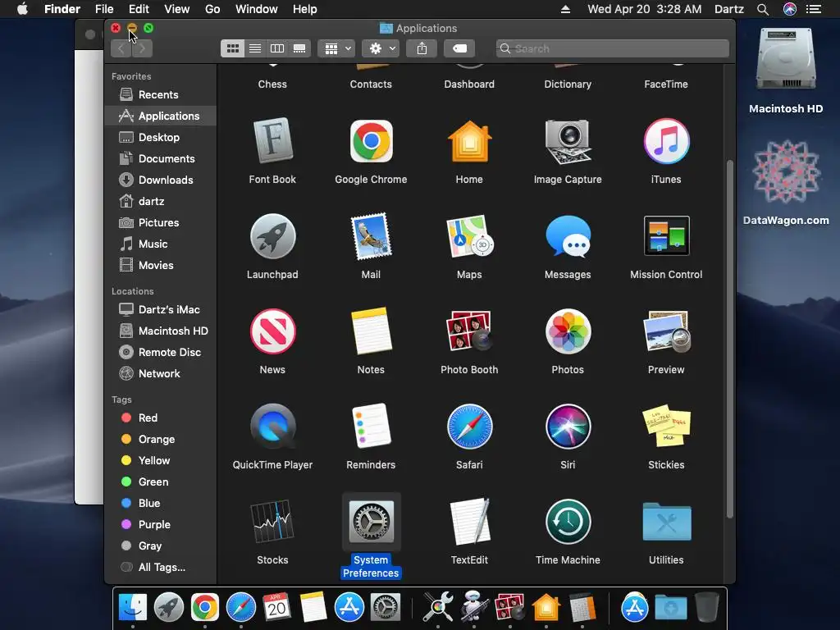Viewport: 840px width, 630px height.
Task: Select Macintosh HD under Locations
Action: pos(161,331)
